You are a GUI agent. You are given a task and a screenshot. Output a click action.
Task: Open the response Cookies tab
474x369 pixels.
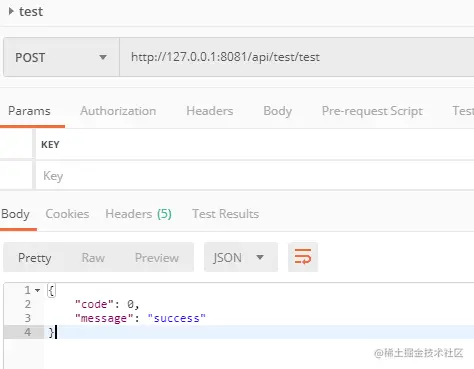point(67,214)
